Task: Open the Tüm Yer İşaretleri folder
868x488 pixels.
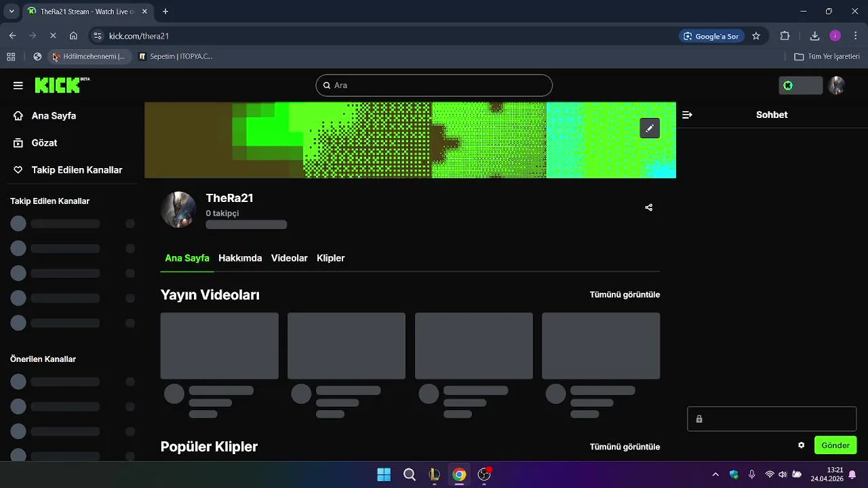Action: (x=827, y=57)
